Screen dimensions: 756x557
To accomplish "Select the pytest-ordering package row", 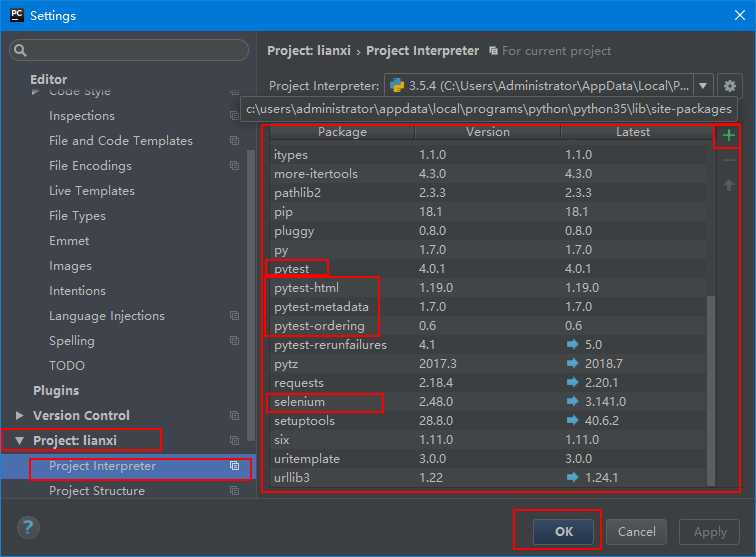I will pos(488,326).
